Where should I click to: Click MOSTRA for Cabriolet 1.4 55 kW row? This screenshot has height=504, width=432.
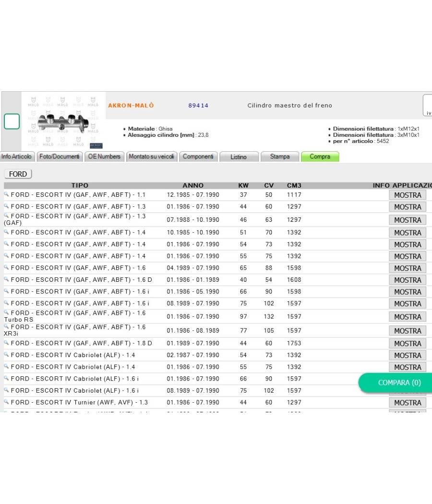coord(408,367)
